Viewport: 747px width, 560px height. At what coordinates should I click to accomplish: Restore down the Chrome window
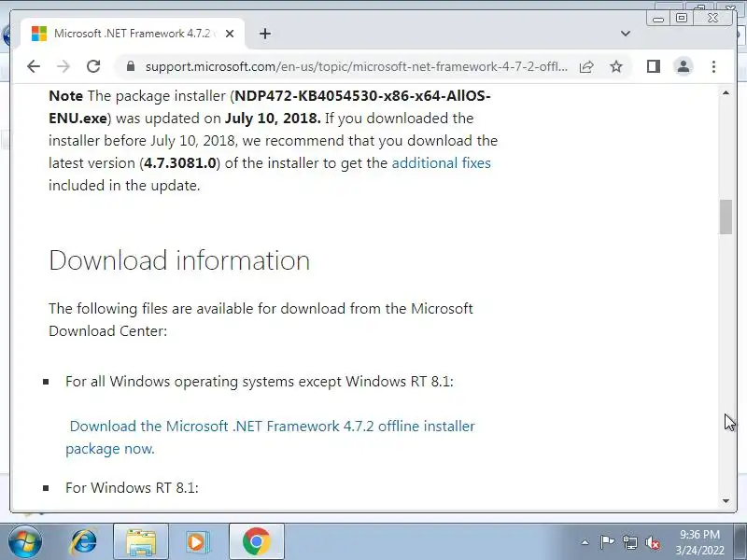[x=682, y=18]
